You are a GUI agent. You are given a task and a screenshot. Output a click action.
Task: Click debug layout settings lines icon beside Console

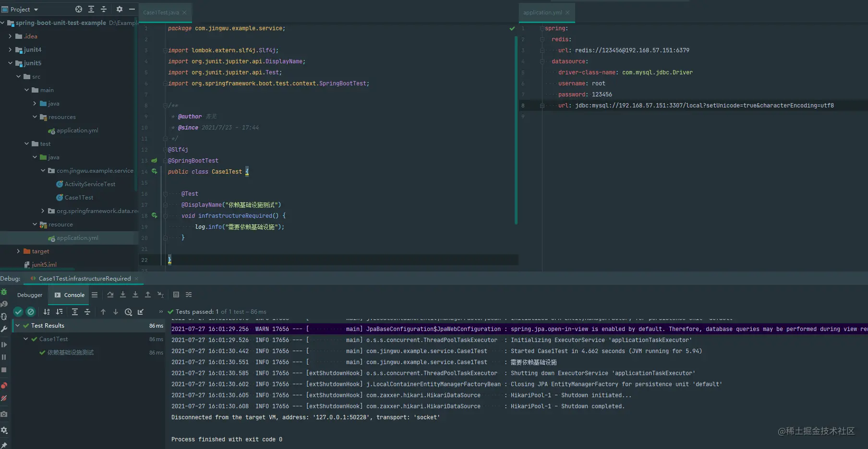[95, 295]
